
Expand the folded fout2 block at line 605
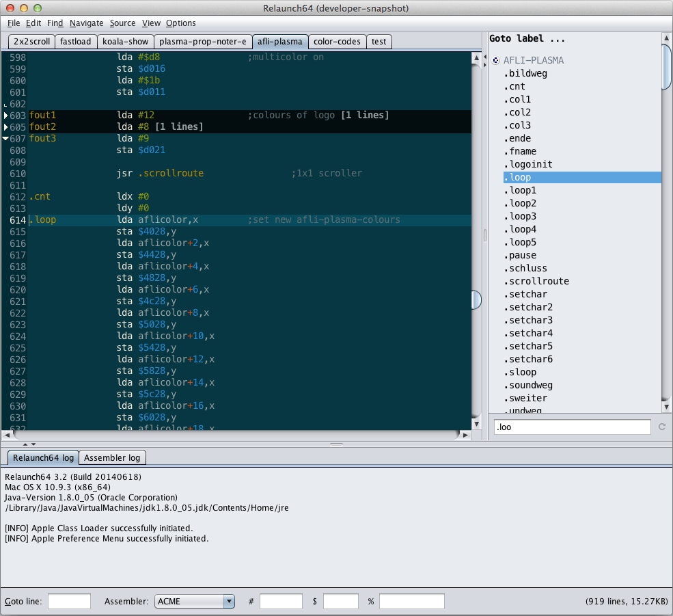6,127
